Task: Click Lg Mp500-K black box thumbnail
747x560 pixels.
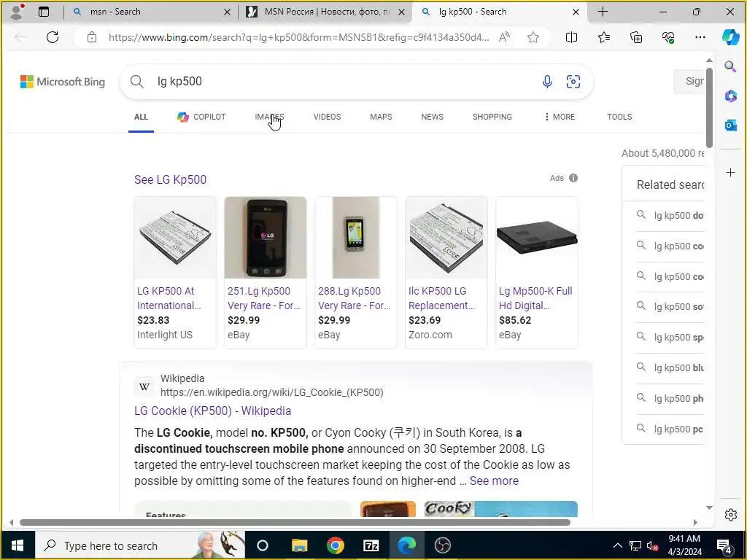Action: [537, 238]
